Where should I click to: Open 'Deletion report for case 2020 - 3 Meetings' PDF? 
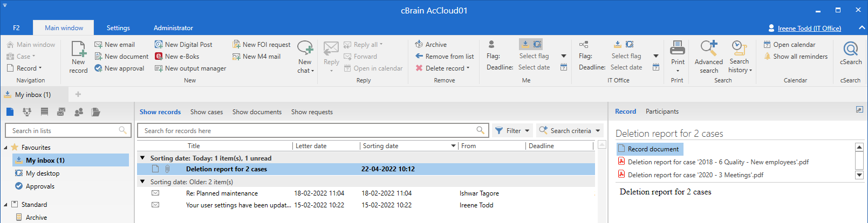pos(695,175)
